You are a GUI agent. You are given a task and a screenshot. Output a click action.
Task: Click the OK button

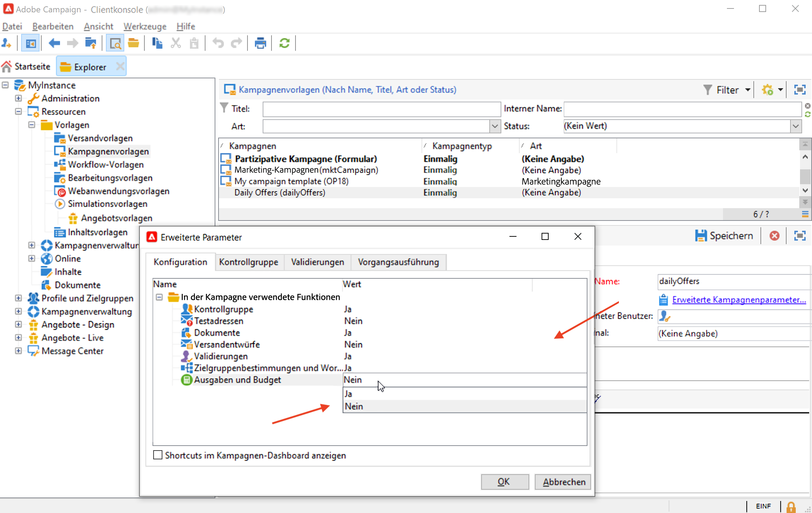pos(504,482)
